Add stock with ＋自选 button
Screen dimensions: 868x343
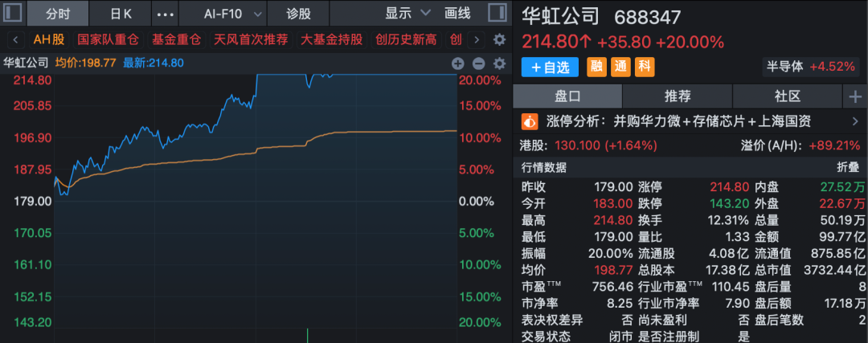[x=550, y=67]
